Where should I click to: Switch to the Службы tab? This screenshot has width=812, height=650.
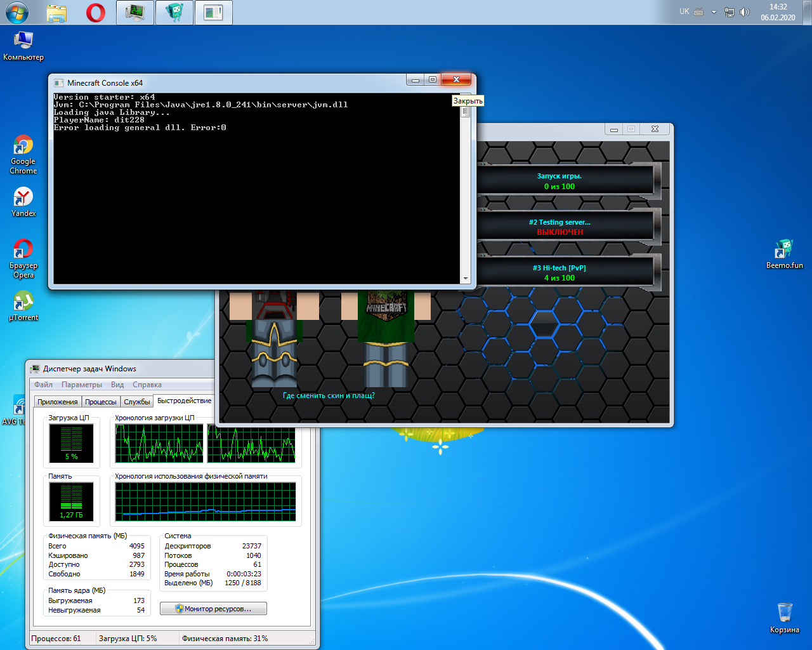(x=137, y=402)
